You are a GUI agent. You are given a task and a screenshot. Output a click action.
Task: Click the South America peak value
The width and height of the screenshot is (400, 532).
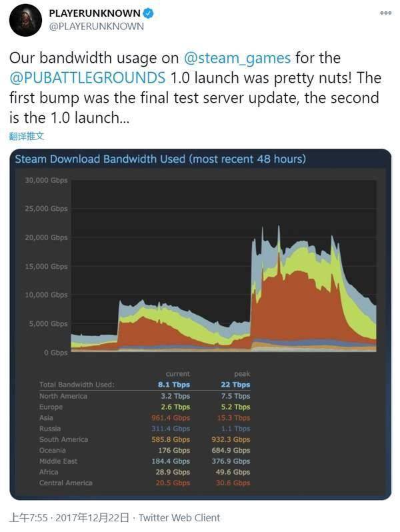pyautogui.click(x=233, y=439)
